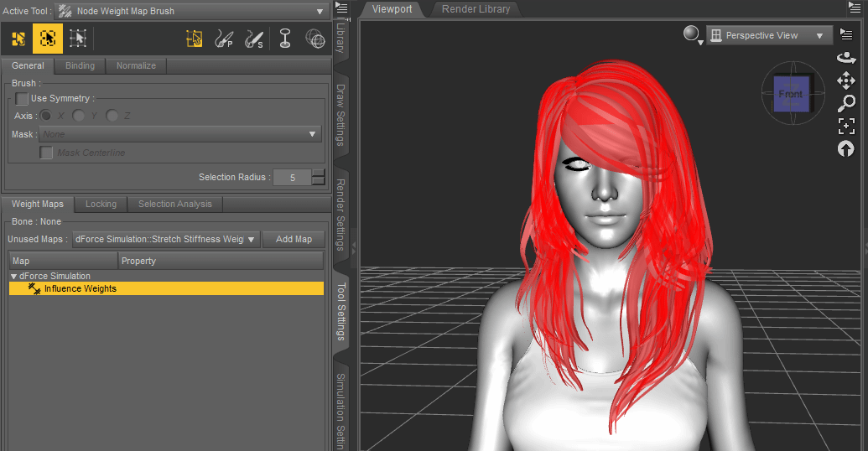Activate the smooth brush 'S' tool

253,39
